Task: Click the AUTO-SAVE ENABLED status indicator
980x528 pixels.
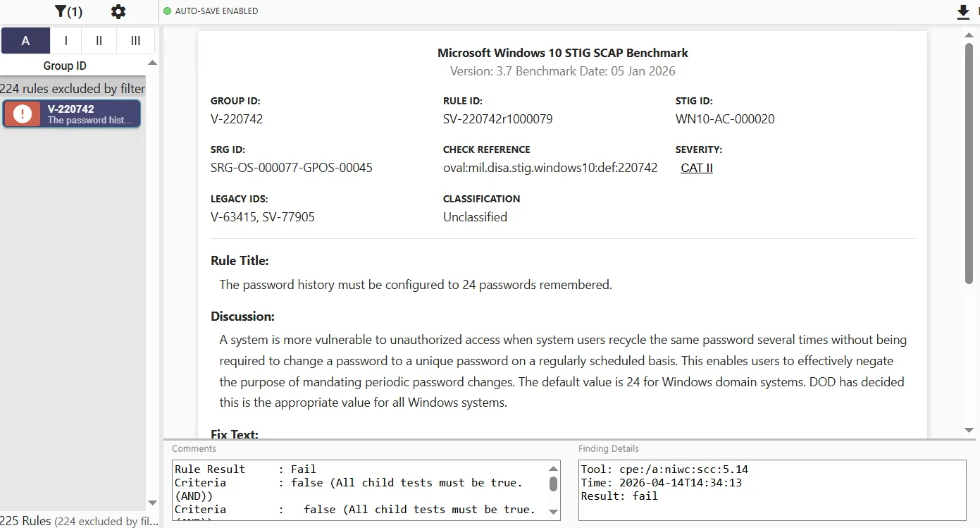Action: pyautogui.click(x=211, y=11)
